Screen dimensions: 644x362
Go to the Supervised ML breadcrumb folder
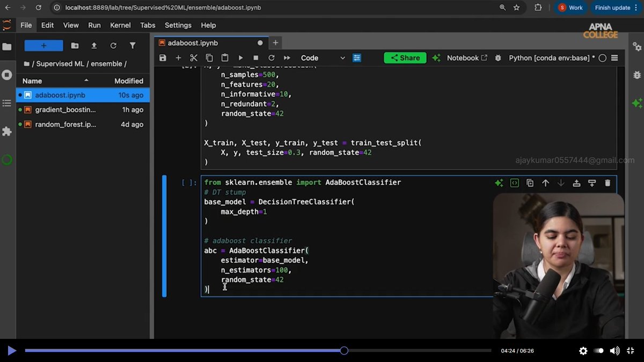(x=60, y=64)
